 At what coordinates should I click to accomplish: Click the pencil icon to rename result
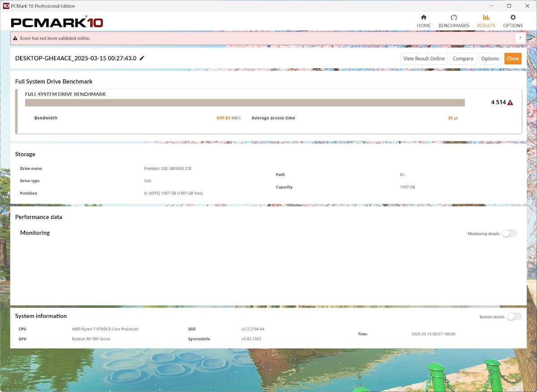tap(142, 58)
